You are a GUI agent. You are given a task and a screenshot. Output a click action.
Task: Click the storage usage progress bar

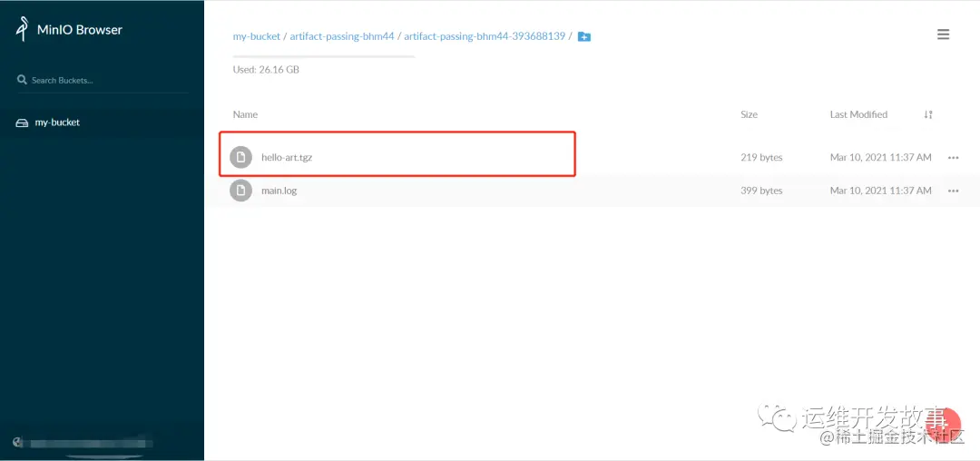[324, 56]
